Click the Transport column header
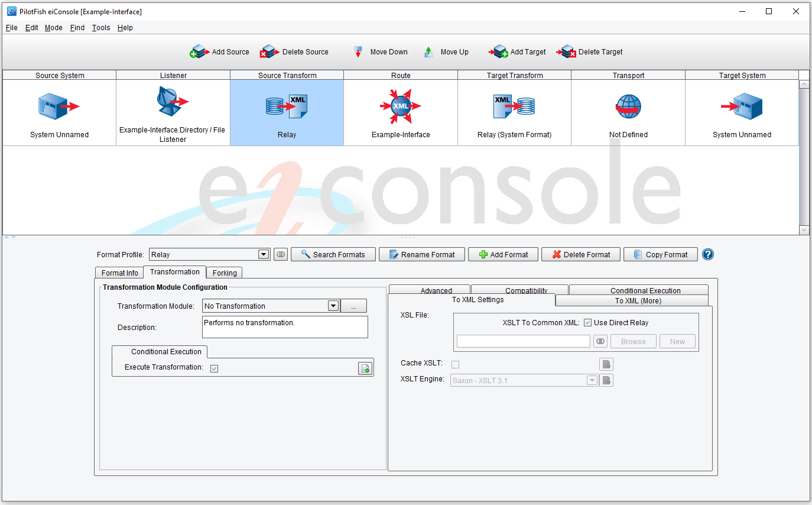Screen dimensions: 812x505 tap(628, 75)
